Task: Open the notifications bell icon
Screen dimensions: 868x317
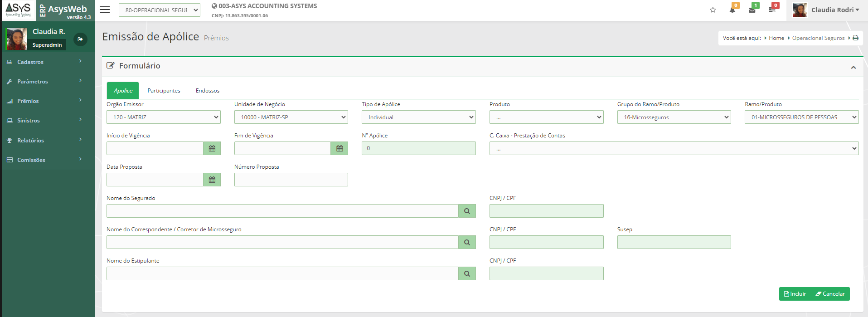Action: tap(732, 10)
